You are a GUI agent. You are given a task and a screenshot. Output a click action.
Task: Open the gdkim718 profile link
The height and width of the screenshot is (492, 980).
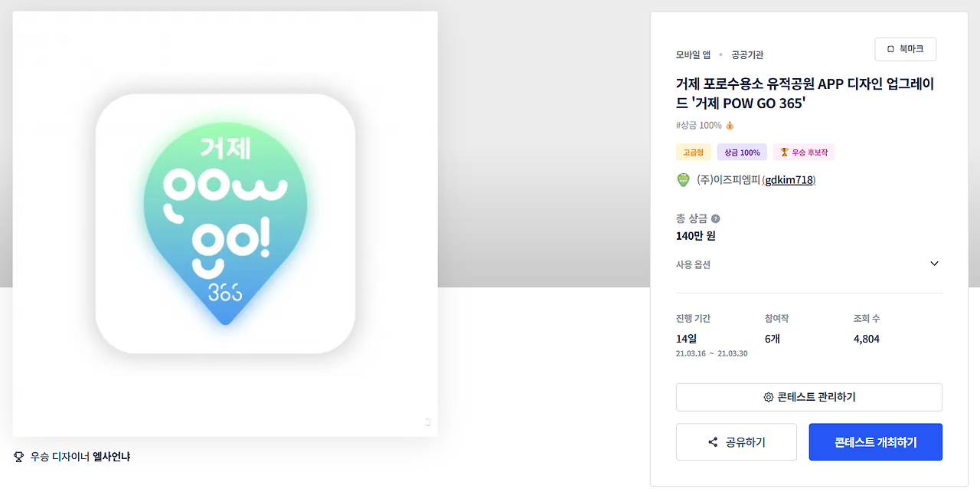click(790, 180)
